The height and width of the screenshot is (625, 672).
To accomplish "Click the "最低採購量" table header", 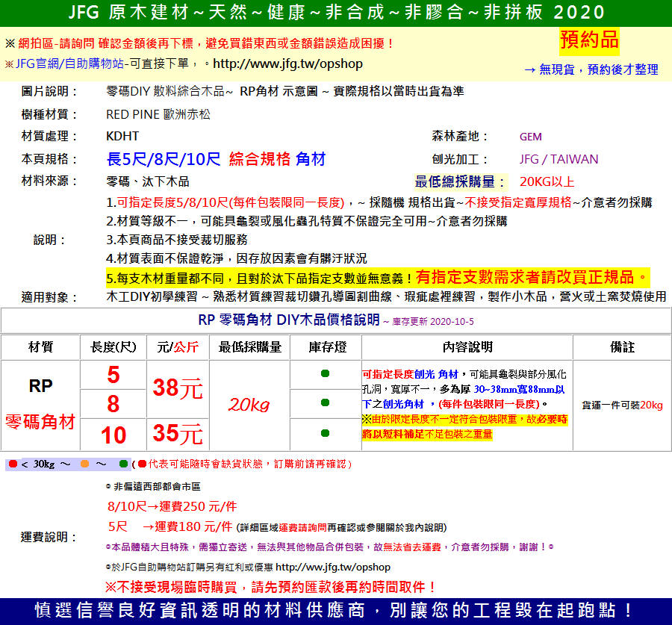I will point(250,347).
